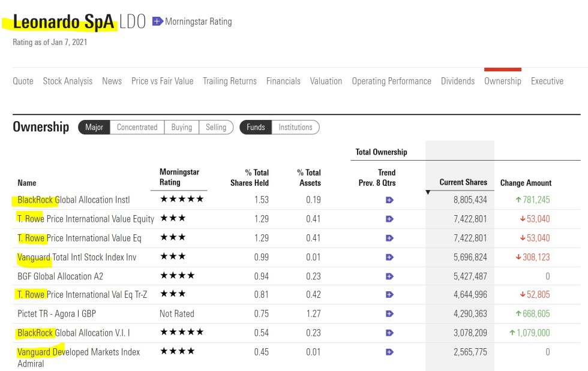Open trend icon for Pictet TR - Agora I GBP
588x371 pixels.
tap(389, 313)
